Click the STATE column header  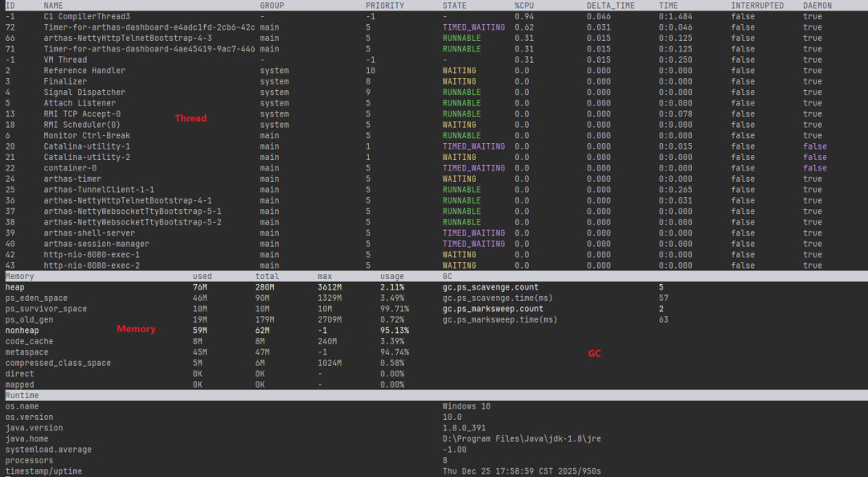(x=454, y=6)
